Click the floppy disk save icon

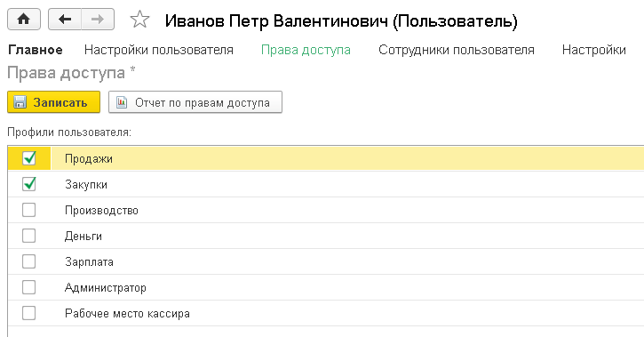pyautogui.click(x=20, y=102)
